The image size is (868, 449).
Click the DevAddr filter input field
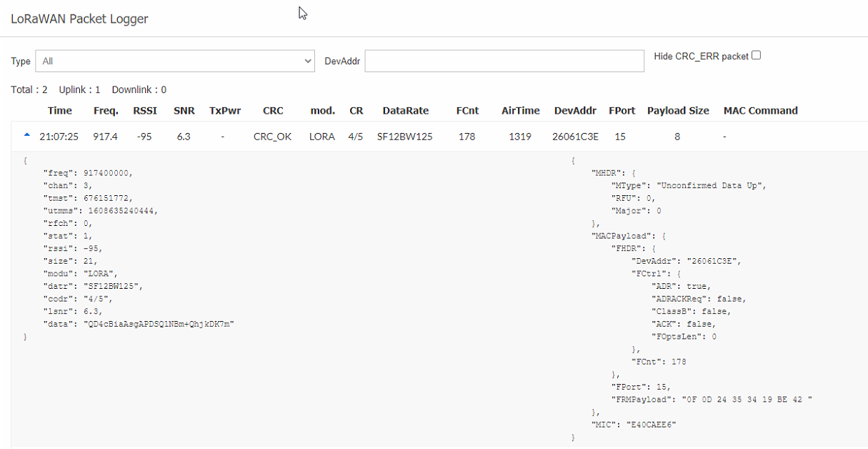click(504, 61)
